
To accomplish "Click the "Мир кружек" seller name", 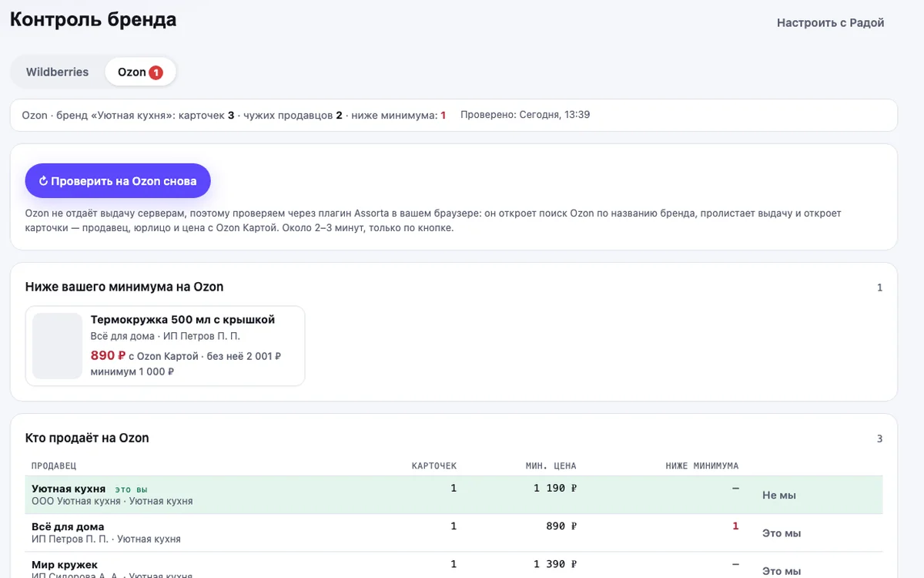I will tap(65, 565).
